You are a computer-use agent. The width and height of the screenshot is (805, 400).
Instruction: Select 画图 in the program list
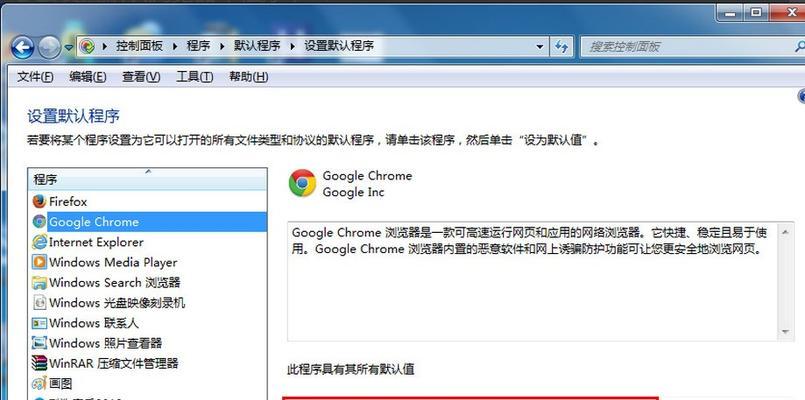pos(148,384)
